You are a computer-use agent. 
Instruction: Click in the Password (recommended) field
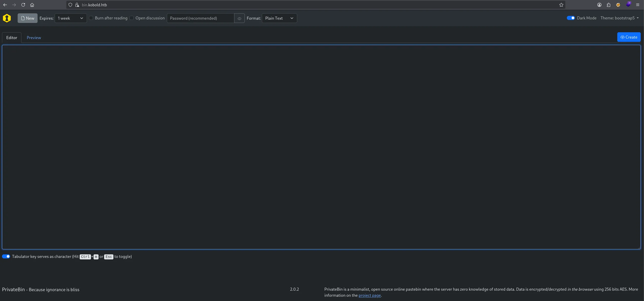click(200, 18)
